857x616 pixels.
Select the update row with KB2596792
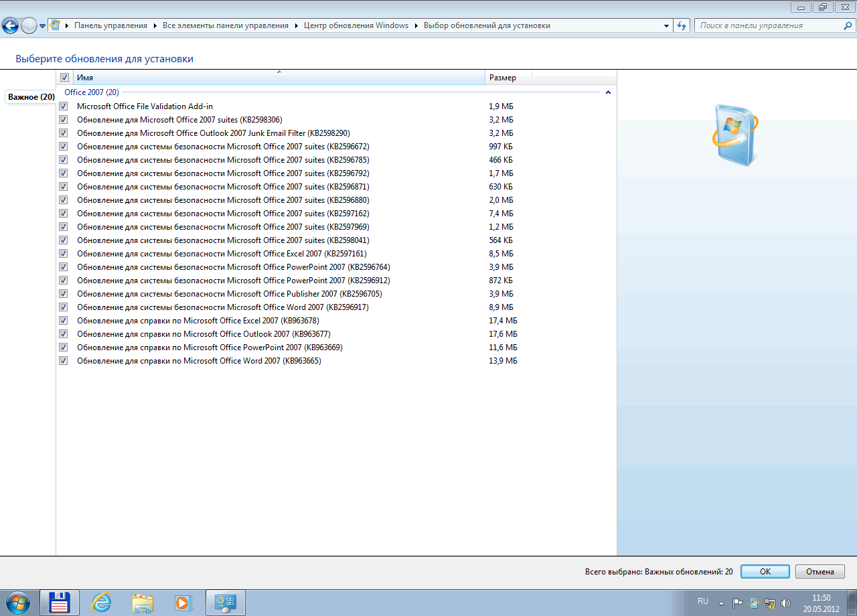click(336, 173)
